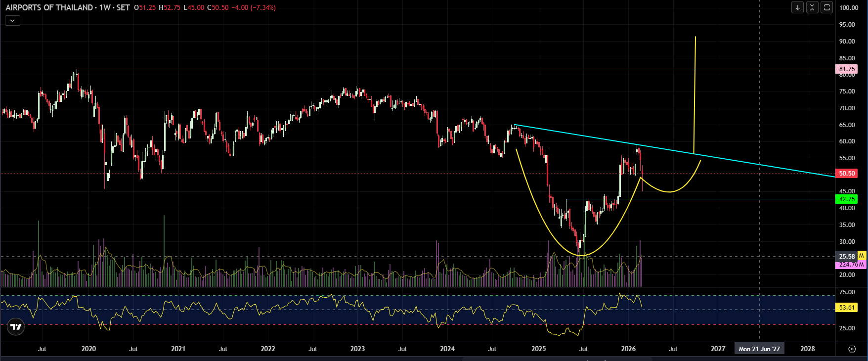Open chart settings via the hexagon gear icon

pos(852,349)
